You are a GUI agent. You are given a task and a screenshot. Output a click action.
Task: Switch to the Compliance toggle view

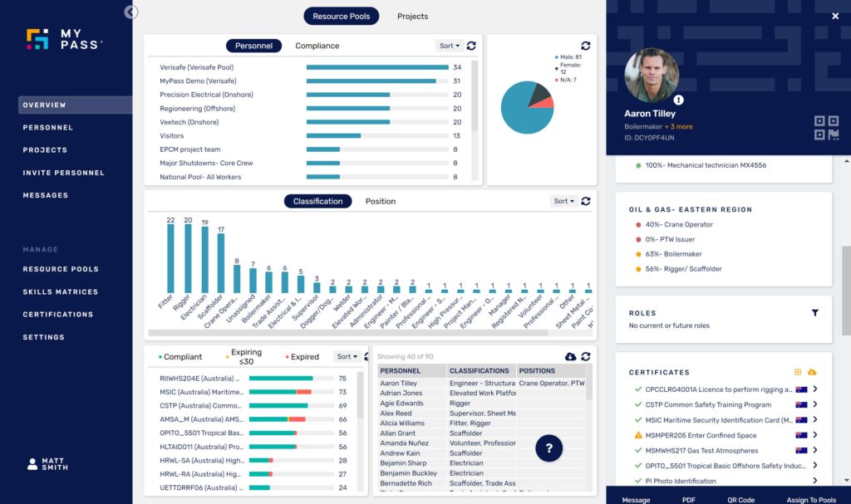[317, 46]
